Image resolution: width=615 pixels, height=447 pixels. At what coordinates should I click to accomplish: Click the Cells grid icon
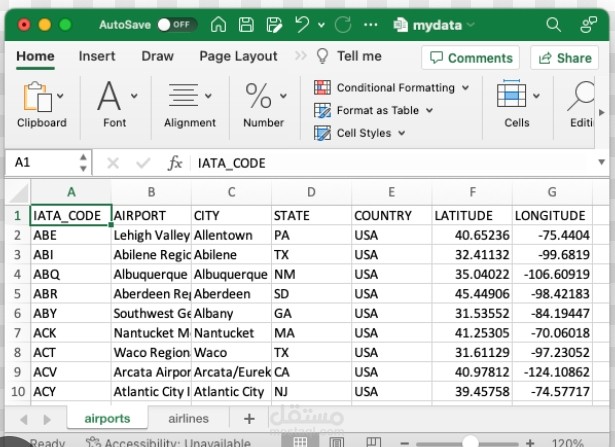(511, 94)
